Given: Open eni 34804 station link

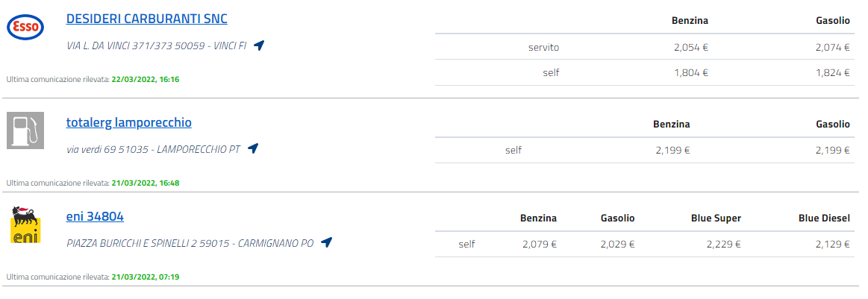Looking at the screenshot, I should [x=95, y=216].
